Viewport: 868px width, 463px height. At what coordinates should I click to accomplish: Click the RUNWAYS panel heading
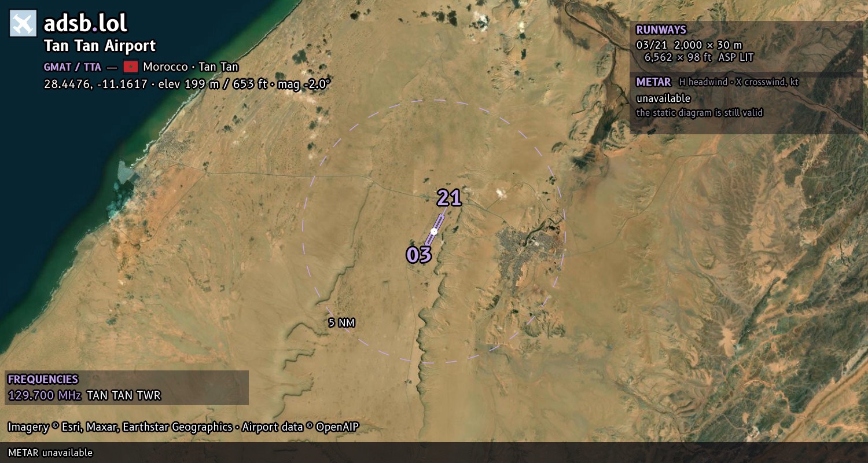(661, 30)
